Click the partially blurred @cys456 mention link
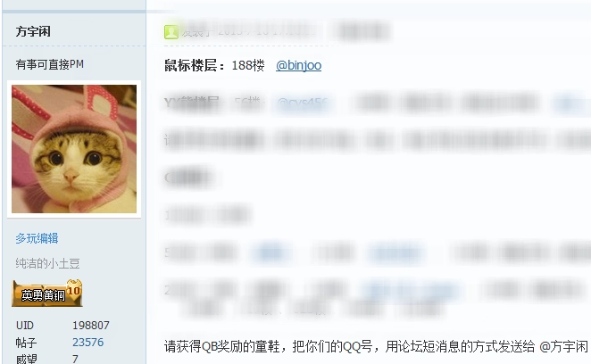This screenshot has height=364, width=591. [303, 103]
